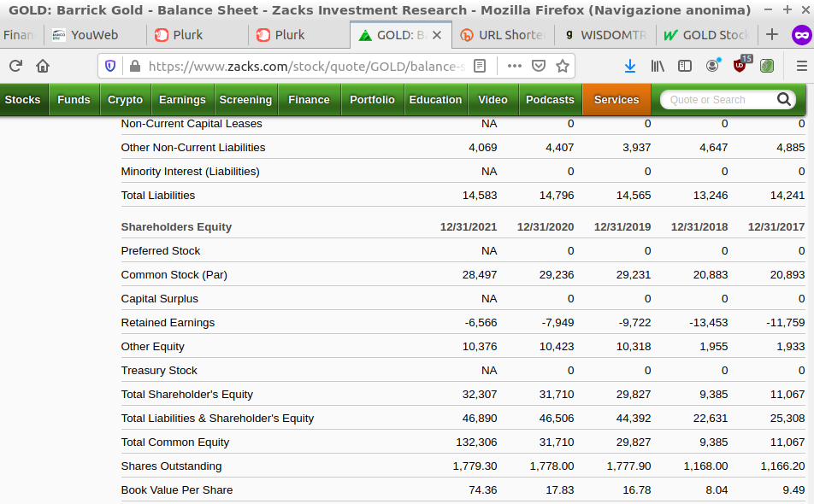Toggle the sidebar view icon
814x504 pixels.
coord(685,66)
